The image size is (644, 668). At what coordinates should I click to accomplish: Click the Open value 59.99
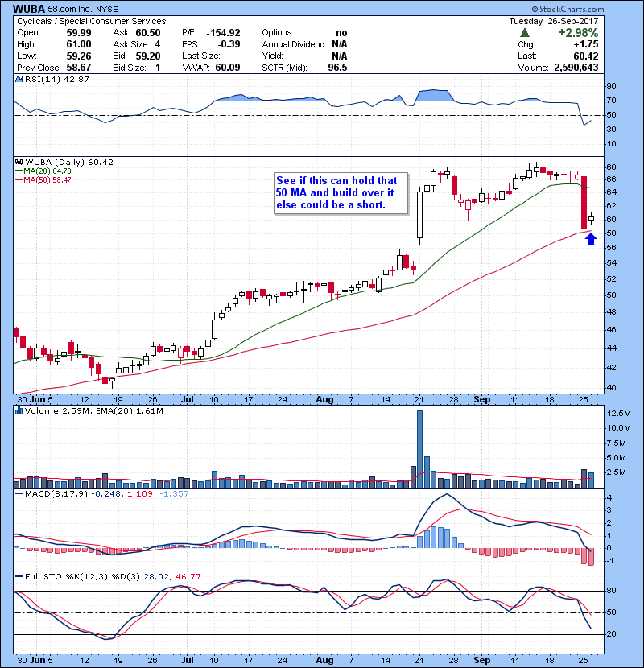(x=79, y=33)
